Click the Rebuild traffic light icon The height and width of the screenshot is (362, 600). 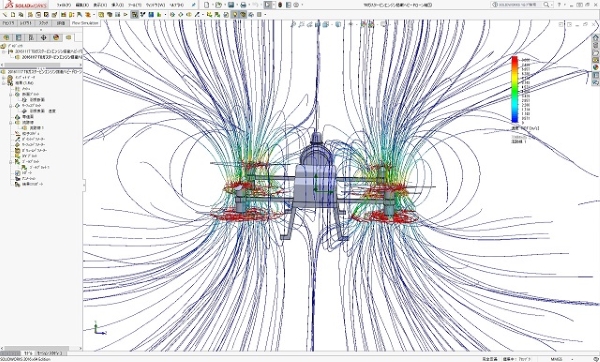tap(280, 5)
